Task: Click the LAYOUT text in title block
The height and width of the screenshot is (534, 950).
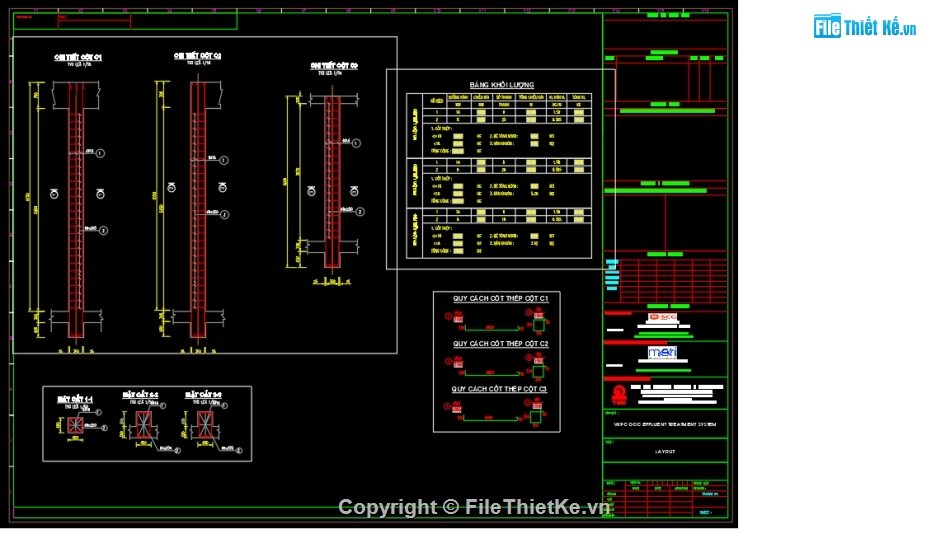Action: [665, 451]
